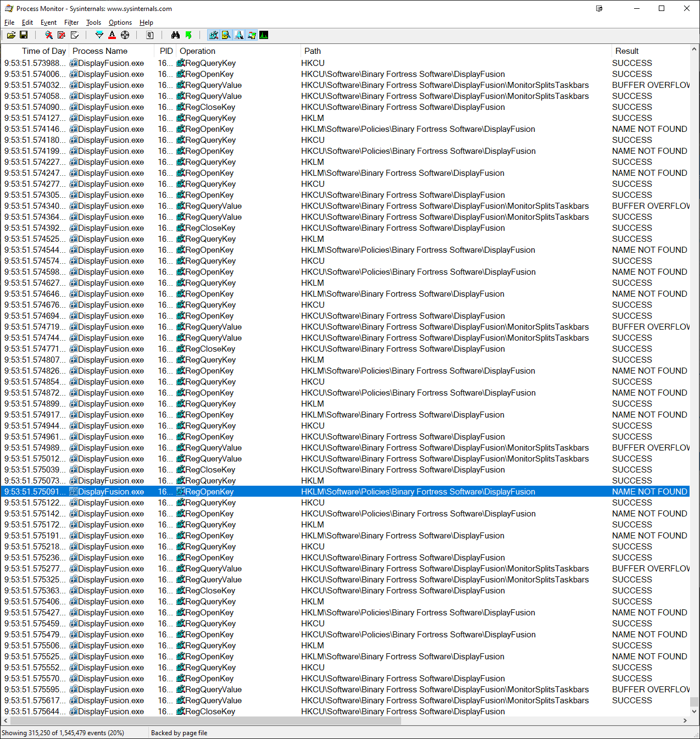Screen dimensions: 700x739
Task: Click the Open log file icon
Action: [x=11, y=35]
